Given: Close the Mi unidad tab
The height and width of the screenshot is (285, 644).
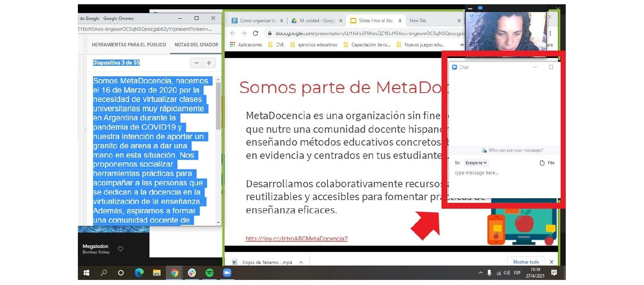Looking at the screenshot, I should tap(341, 21).
